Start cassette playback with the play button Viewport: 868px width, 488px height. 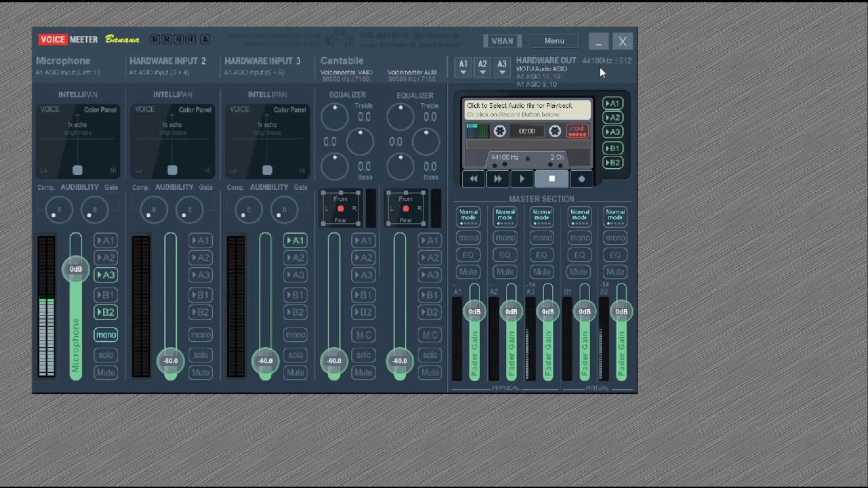point(522,179)
